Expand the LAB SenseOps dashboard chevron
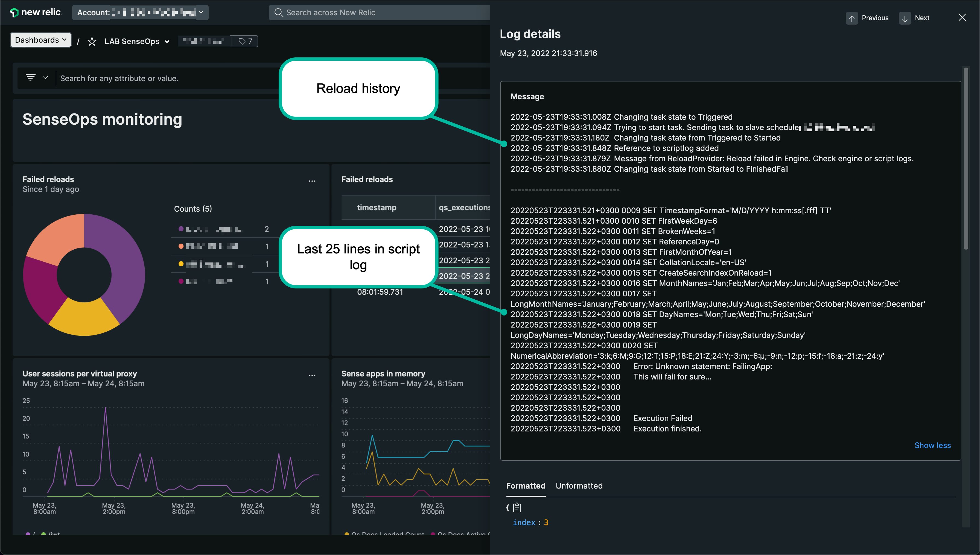This screenshot has width=980, height=555. click(167, 42)
